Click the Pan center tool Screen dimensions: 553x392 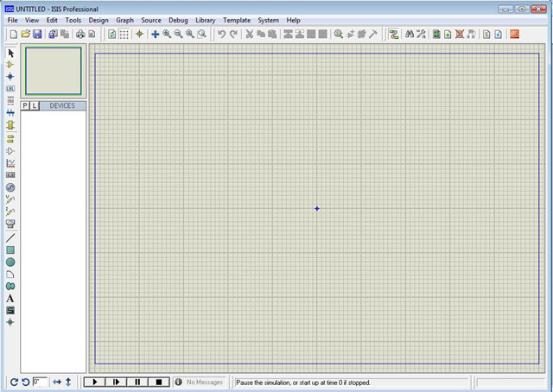(156, 35)
